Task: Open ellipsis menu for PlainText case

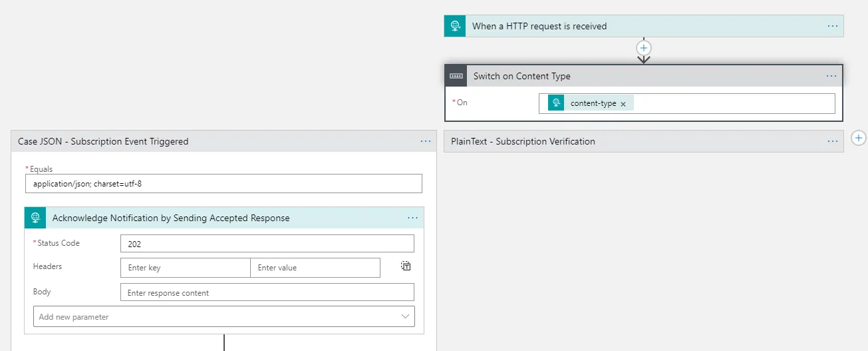Action: (x=833, y=141)
